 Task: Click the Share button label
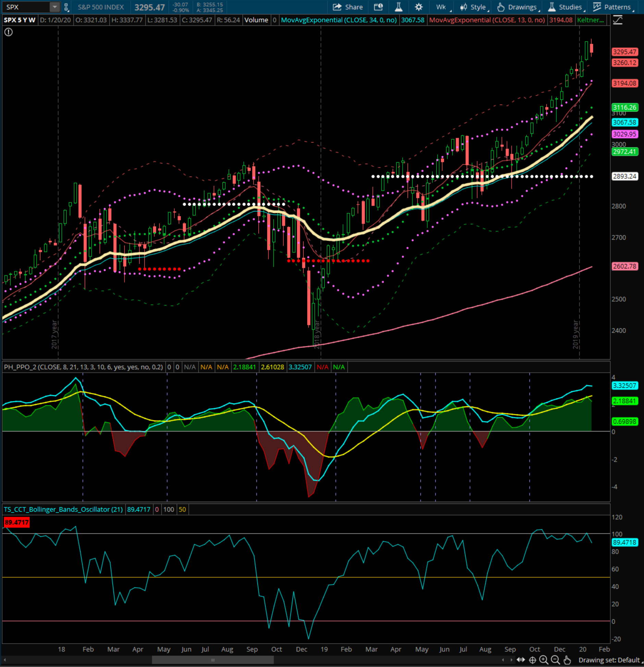pos(354,7)
